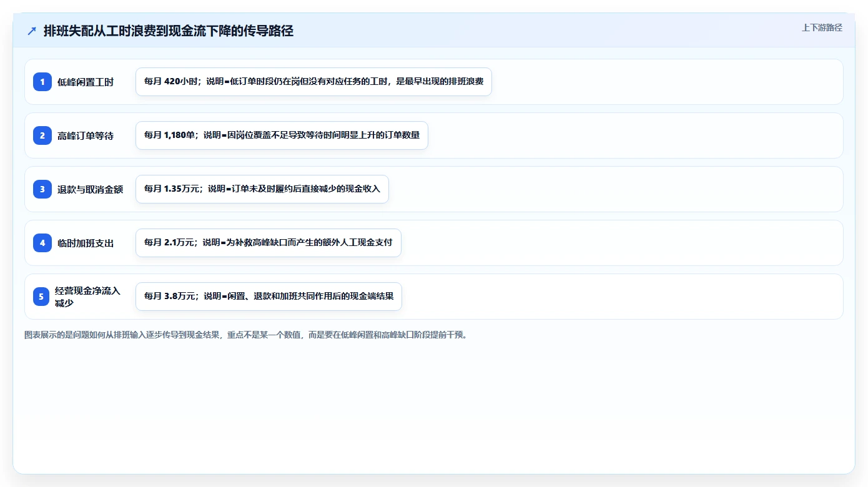Screen dimensions: 868x487
Task: Click step badge 3 for 退款与取消金额
Action: [42, 189]
